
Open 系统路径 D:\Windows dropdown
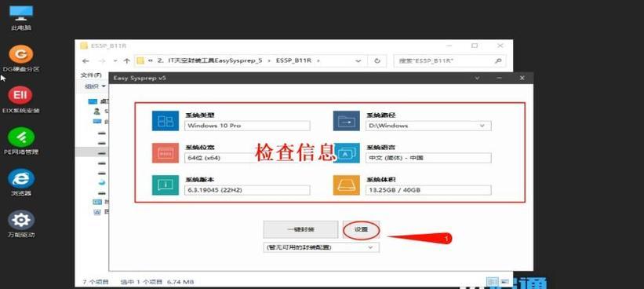[x=482, y=126]
